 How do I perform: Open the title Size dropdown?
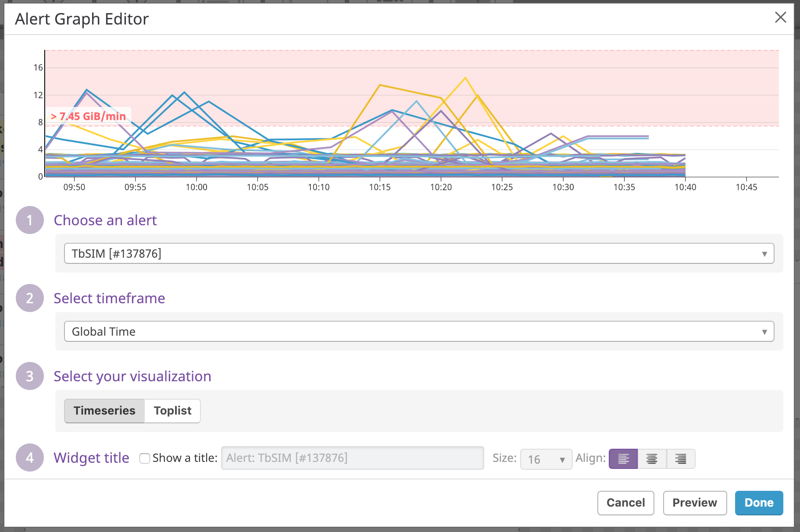pyautogui.click(x=546, y=459)
